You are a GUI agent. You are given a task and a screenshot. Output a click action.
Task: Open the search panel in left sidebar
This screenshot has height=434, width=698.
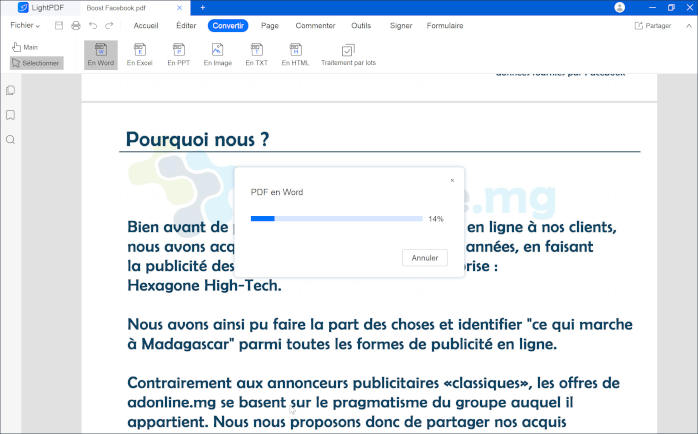pos(10,139)
